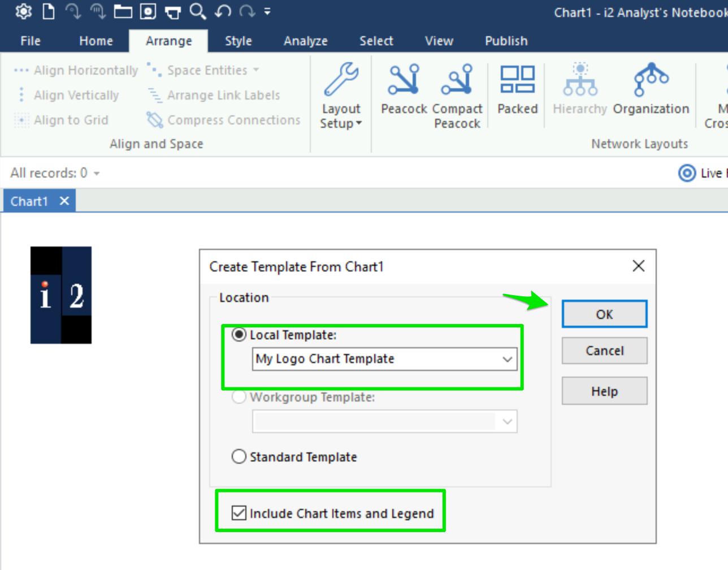Viewport: 728px width, 570px height.
Task: Click the save disk icon in toolbar
Action: click(148, 11)
